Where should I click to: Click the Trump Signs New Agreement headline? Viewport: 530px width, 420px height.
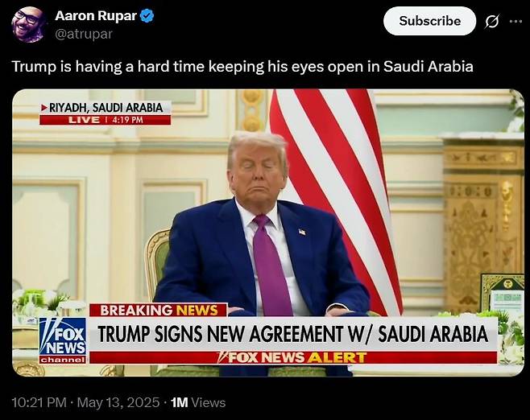[292, 334]
